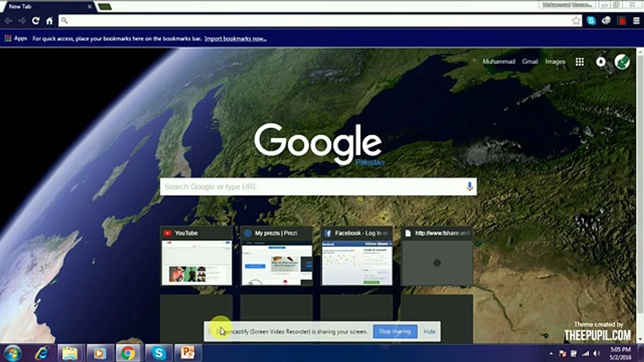Open the Windows Start button
Screen dimensions: 644x362
(x=13, y=353)
